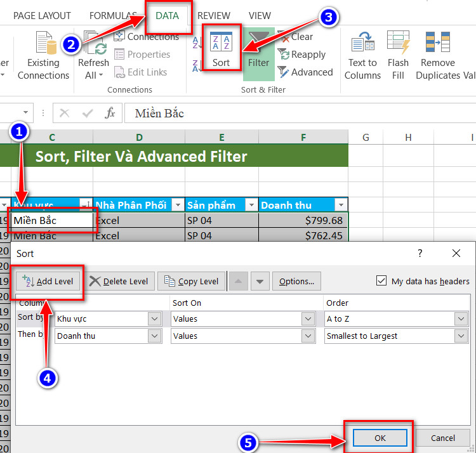
Task: Open the Name Box dropdown
Action: point(25,112)
